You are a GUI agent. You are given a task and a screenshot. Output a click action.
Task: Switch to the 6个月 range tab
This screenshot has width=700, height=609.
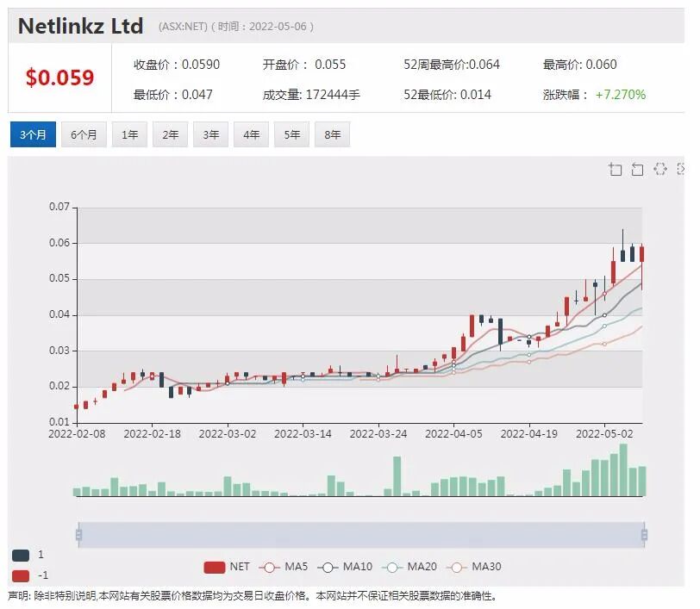click(x=84, y=134)
